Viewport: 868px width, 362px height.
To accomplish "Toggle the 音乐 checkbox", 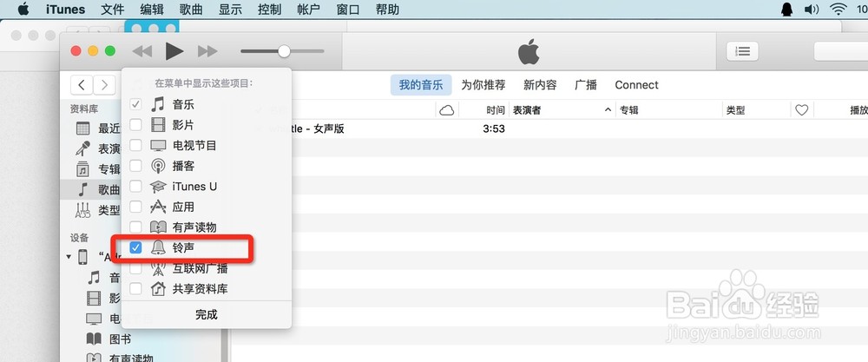I will (135, 104).
